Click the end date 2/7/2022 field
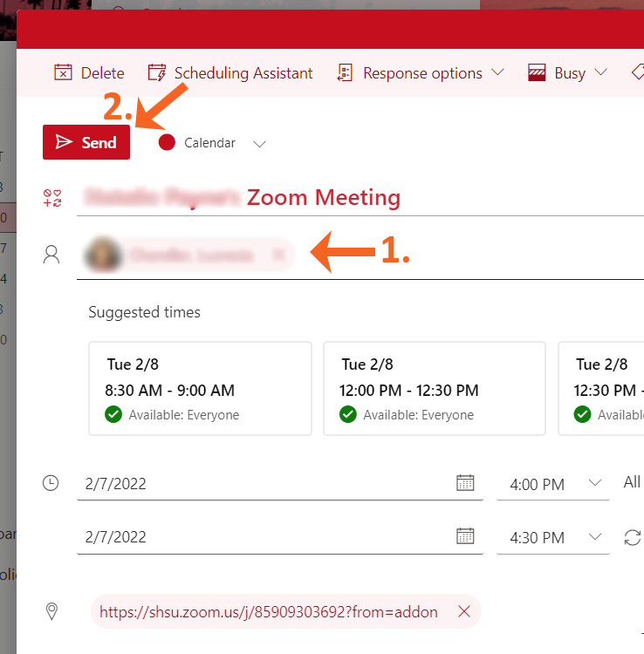644x654 pixels. [262, 537]
